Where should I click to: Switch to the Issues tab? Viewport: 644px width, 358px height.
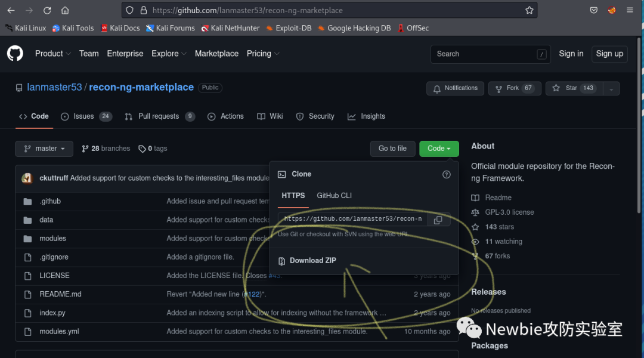coord(86,116)
